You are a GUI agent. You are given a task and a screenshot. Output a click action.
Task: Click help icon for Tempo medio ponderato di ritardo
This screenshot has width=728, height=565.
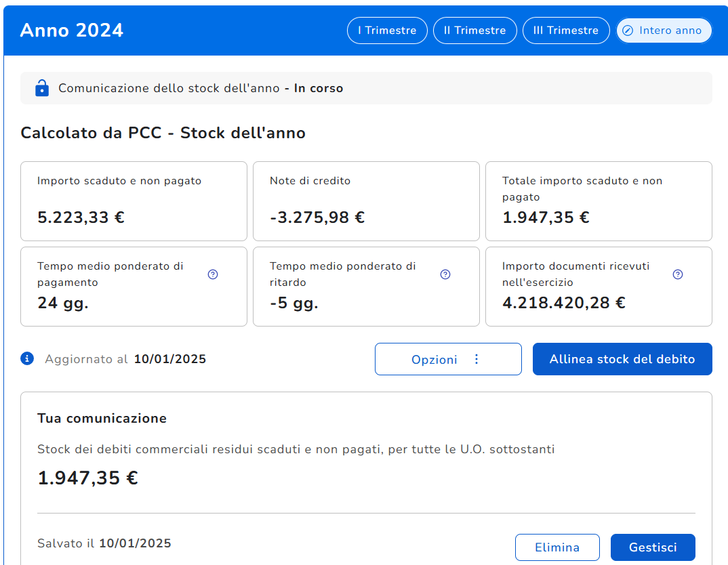pyautogui.click(x=445, y=274)
